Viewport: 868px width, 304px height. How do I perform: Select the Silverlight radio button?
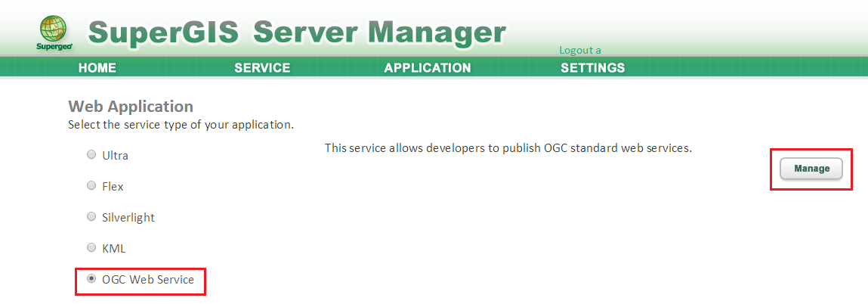tap(91, 217)
